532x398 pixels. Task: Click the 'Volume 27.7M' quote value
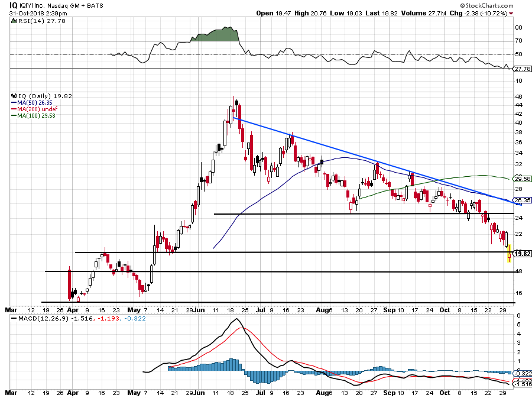[423, 13]
